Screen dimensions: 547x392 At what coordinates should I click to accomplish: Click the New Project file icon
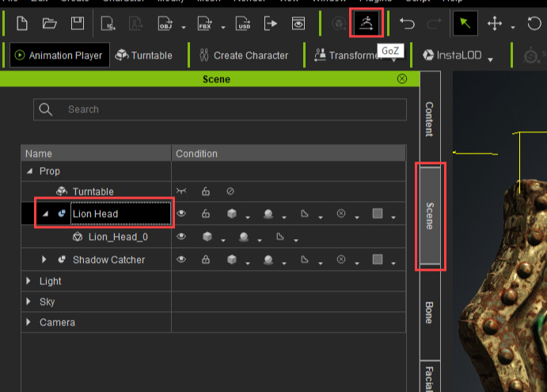pyautogui.click(x=22, y=24)
